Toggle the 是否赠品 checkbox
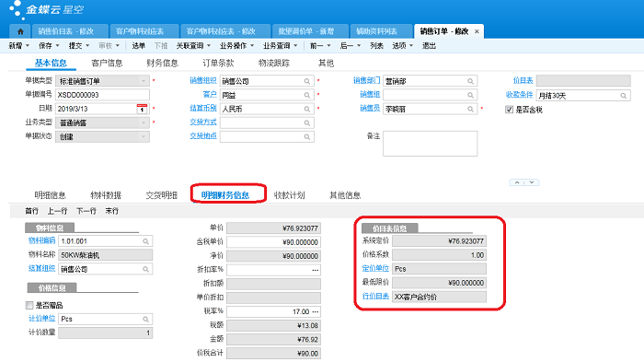 (x=29, y=305)
